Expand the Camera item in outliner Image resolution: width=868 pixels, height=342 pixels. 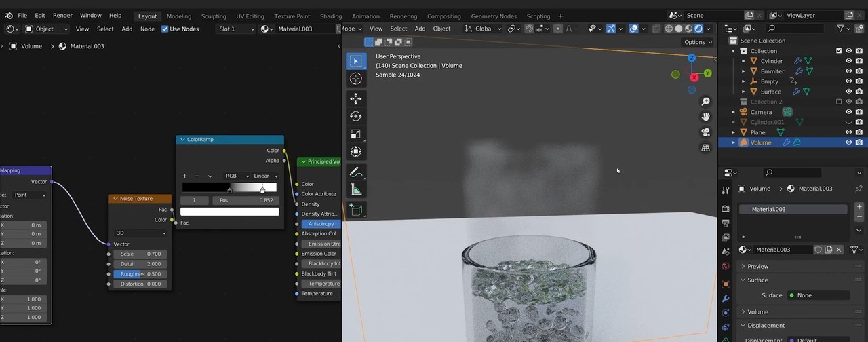point(733,112)
